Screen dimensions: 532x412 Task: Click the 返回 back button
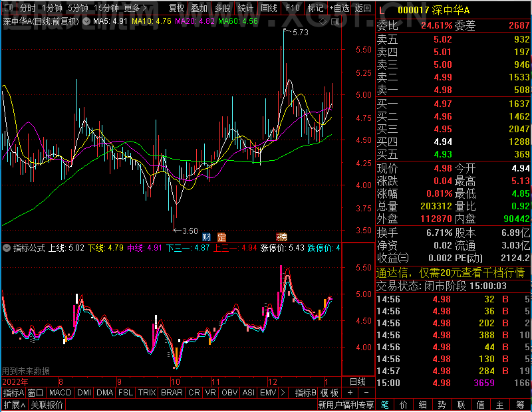362,8
